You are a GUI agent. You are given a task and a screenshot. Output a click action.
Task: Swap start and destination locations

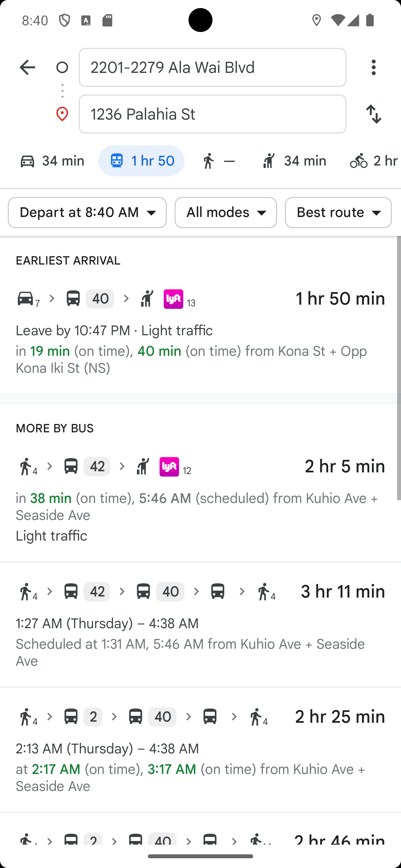[x=373, y=114]
